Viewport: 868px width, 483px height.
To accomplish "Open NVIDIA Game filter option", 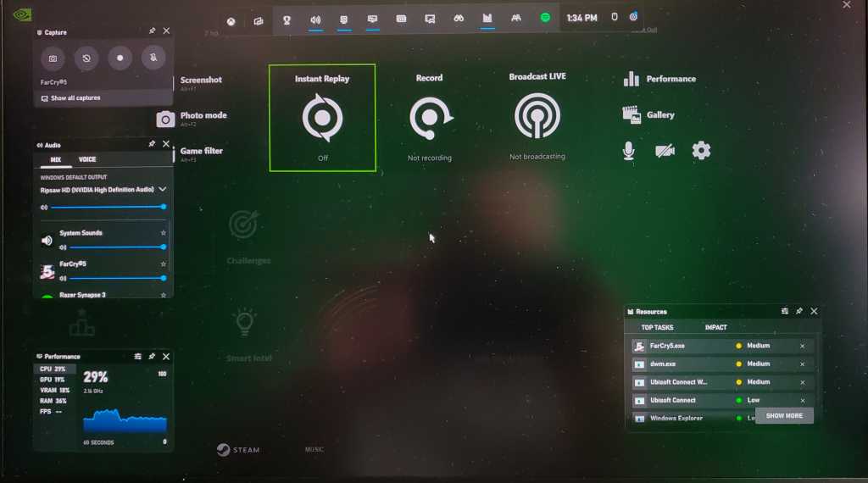I will point(202,151).
